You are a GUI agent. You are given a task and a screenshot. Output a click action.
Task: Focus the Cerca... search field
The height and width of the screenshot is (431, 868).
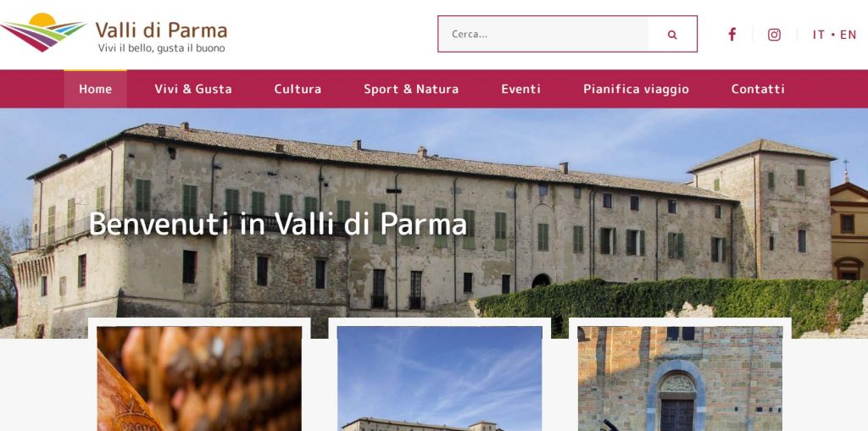(543, 35)
